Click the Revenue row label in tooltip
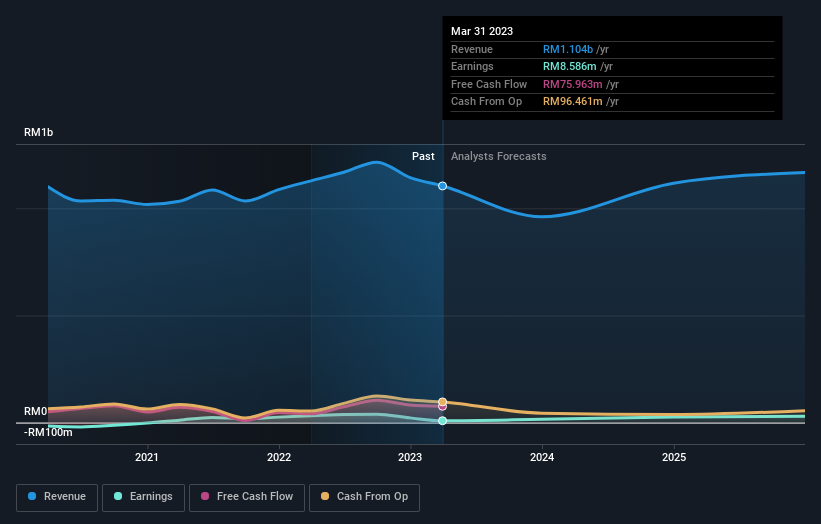The width and height of the screenshot is (821, 524). [472, 49]
